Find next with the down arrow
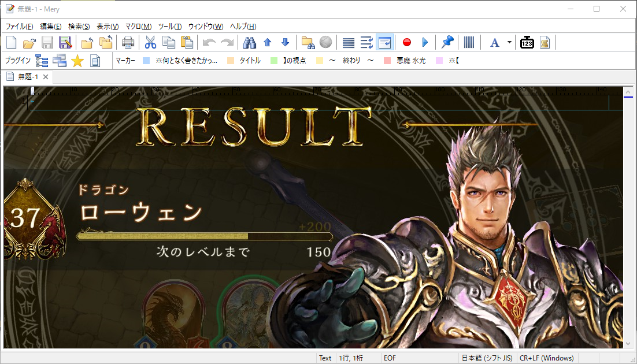 tap(285, 42)
